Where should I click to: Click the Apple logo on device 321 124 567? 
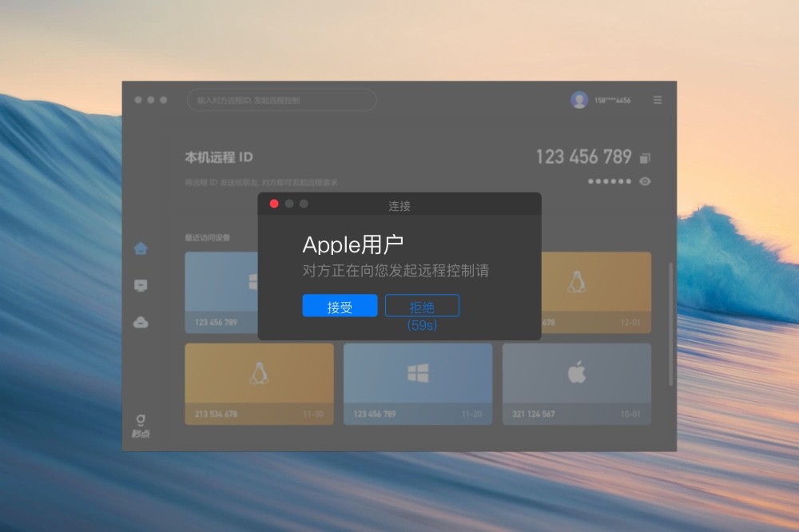[x=576, y=370]
